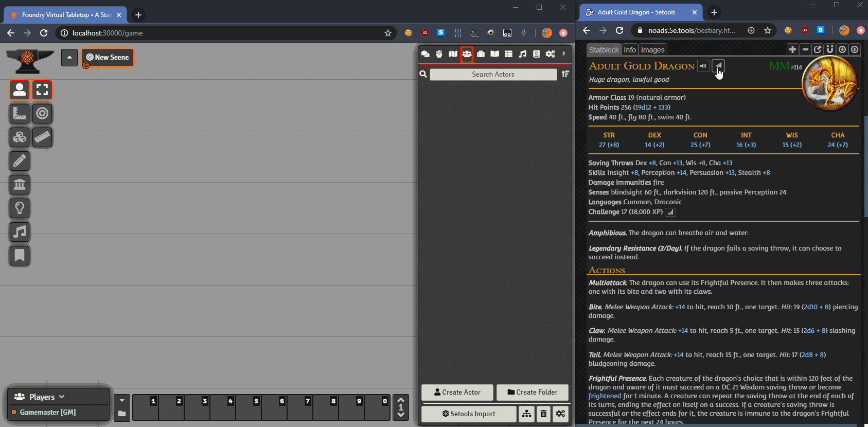Viewport: 868px width, 427px height.
Task: Click the paper plane send icon
Action: (718, 66)
